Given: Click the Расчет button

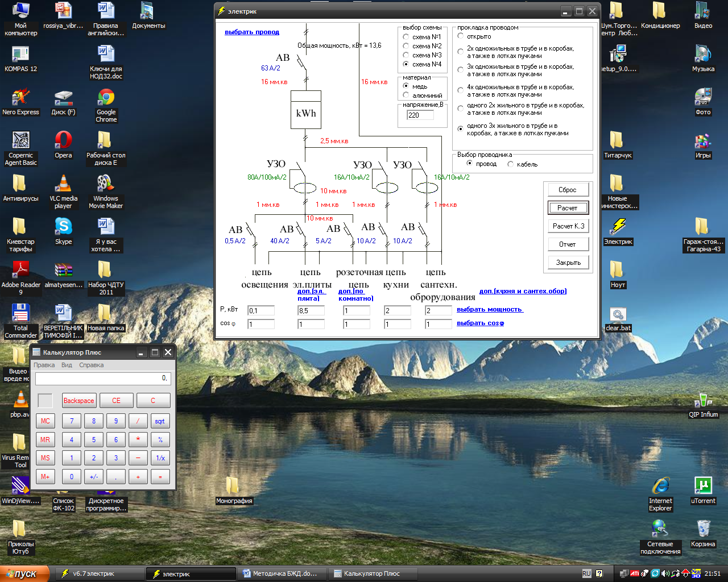Looking at the screenshot, I should click(568, 208).
